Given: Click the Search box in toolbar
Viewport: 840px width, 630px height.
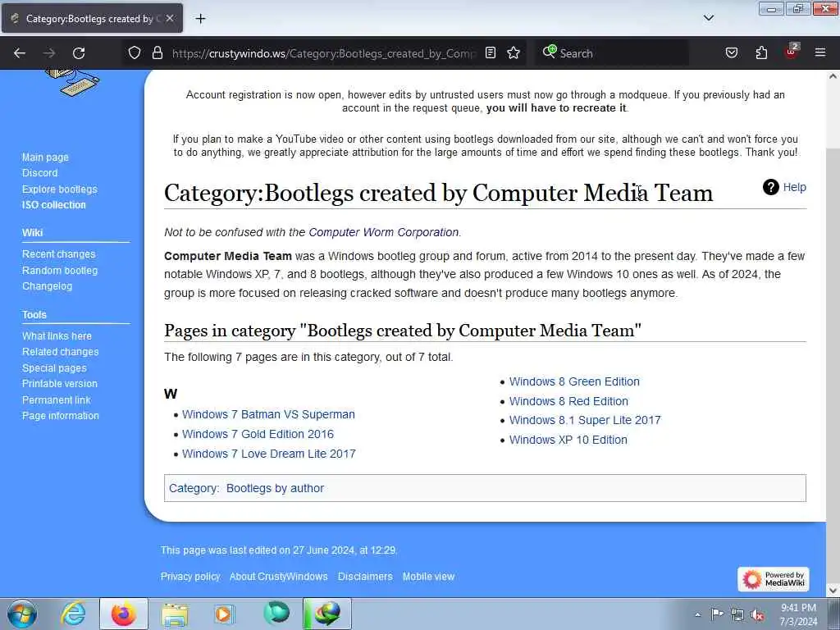Looking at the screenshot, I should coord(611,53).
